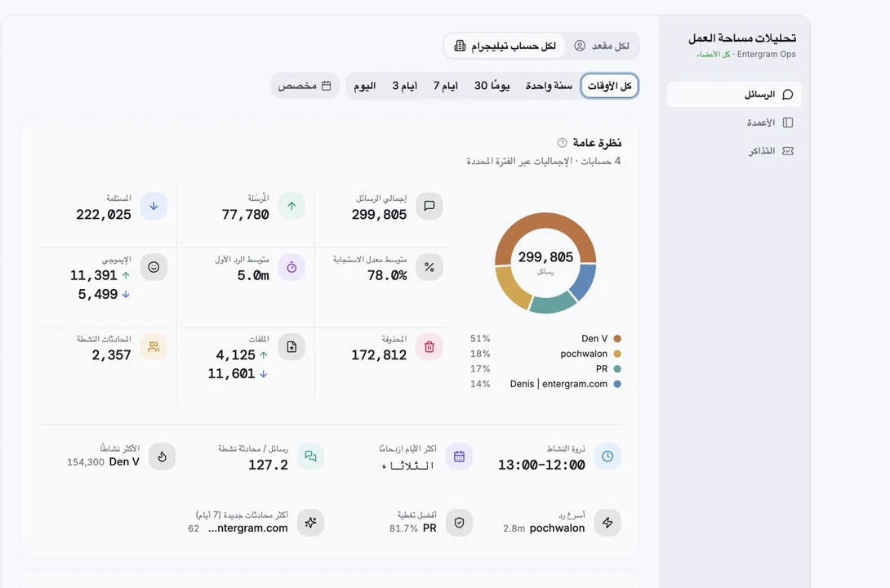890x588 pixels.
Task: Select the اليوم time range
Action: coord(365,86)
